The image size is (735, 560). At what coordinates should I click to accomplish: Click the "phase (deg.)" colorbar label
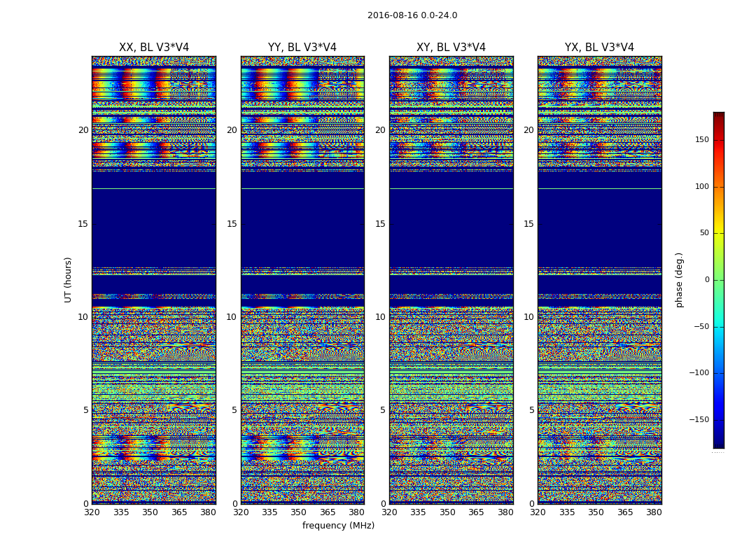pyautogui.click(x=679, y=280)
